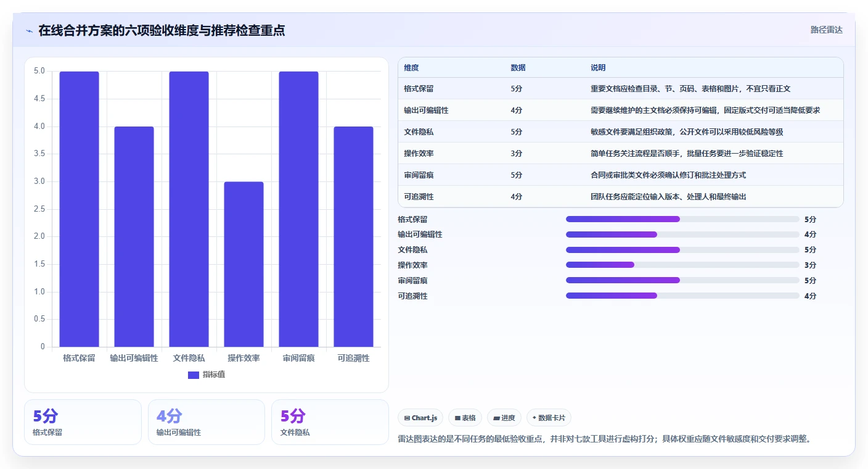Screen dimensions: 868x469
Task: Click the 操作效率 progress bar
Action: 682,265
